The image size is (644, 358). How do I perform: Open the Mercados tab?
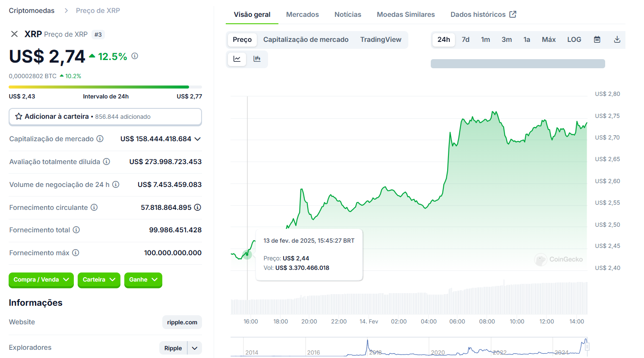[x=303, y=14]
